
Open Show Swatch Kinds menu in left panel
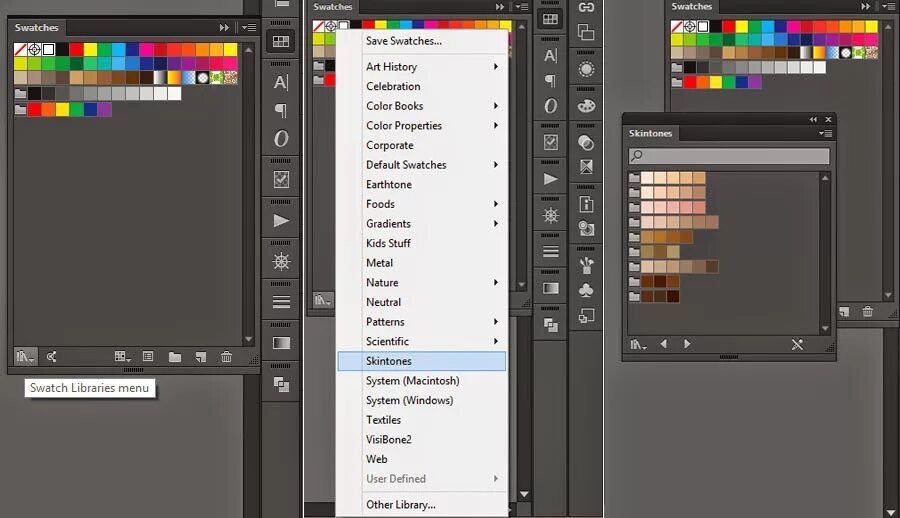[x=122, y=357]
